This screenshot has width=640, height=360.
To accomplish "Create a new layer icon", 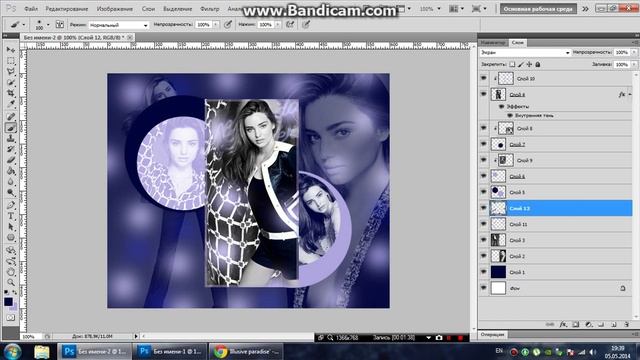I will coord(613,324).
